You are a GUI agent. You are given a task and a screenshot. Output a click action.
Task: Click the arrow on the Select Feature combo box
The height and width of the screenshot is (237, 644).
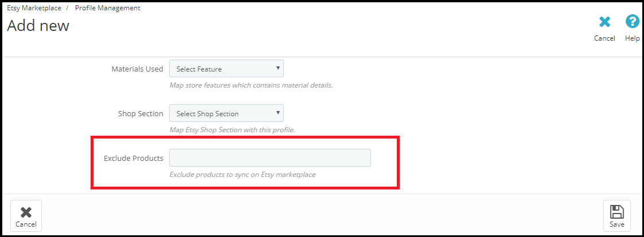pos(278,68)
